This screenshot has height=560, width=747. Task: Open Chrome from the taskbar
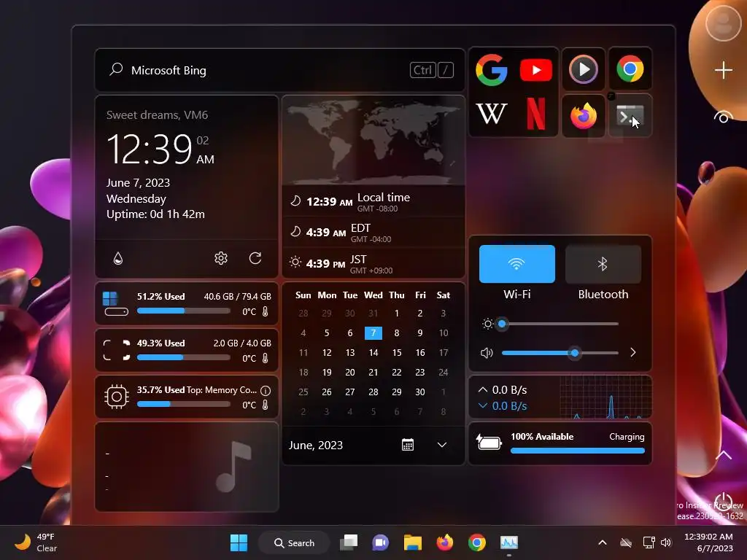(x=477, y=542)
